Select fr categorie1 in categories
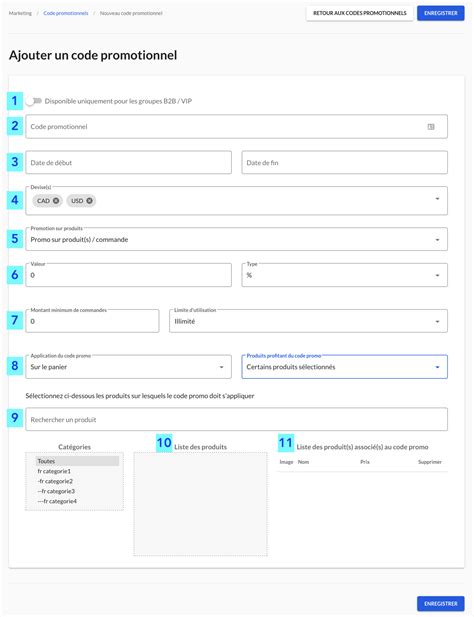 (x=54, y=471)
